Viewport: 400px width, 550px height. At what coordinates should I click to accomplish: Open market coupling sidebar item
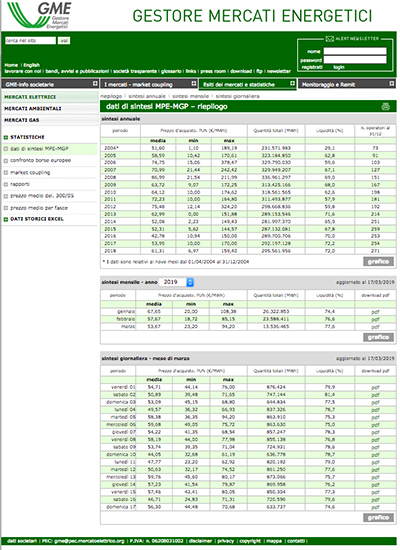(30, 173)
